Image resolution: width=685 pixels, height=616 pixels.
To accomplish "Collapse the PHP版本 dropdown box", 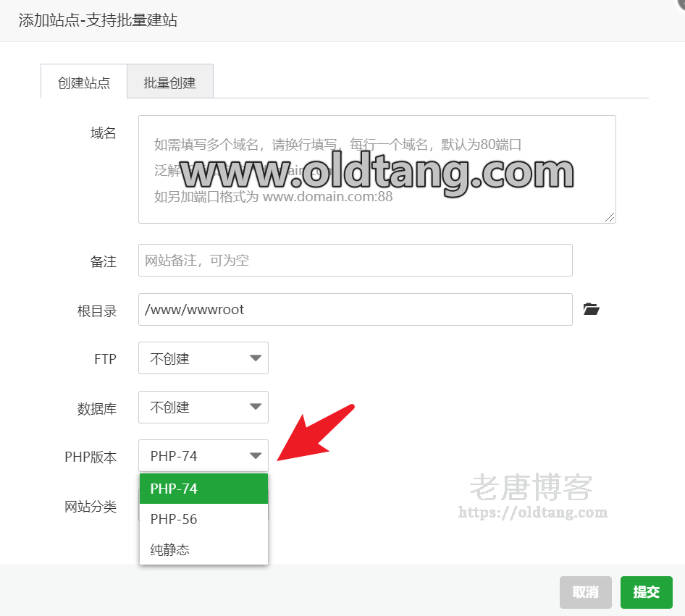I will click(203, 456).
